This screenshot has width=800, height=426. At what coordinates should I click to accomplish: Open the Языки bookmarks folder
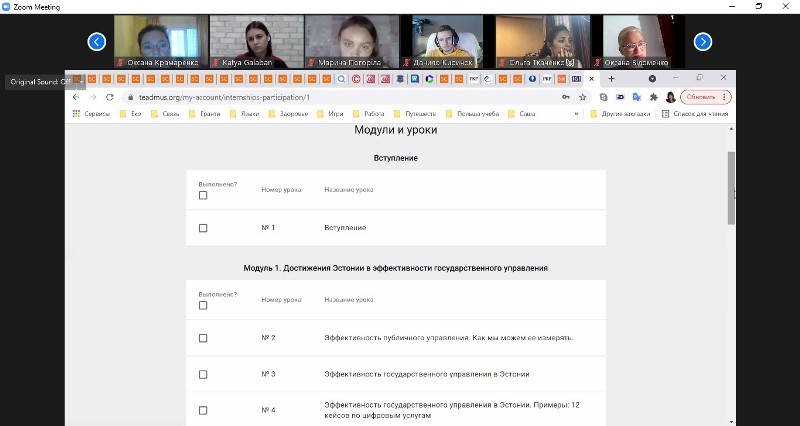pos(244,114)
